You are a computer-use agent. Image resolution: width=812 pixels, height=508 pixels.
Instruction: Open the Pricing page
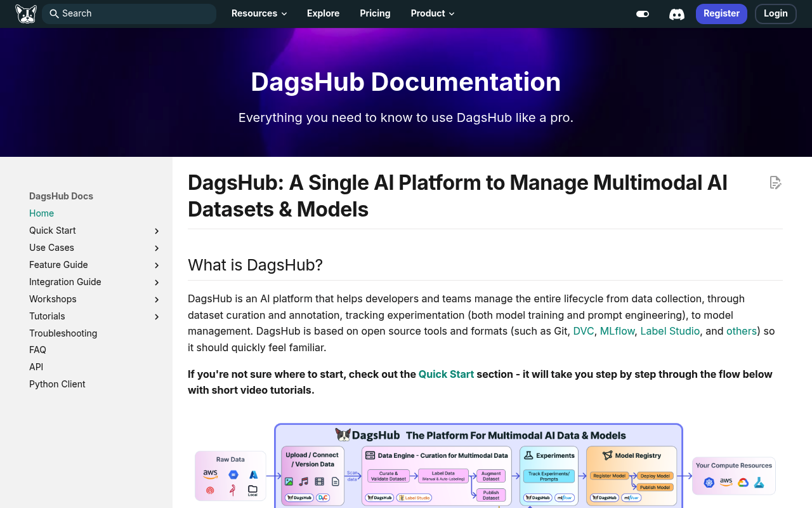point(375,13)
